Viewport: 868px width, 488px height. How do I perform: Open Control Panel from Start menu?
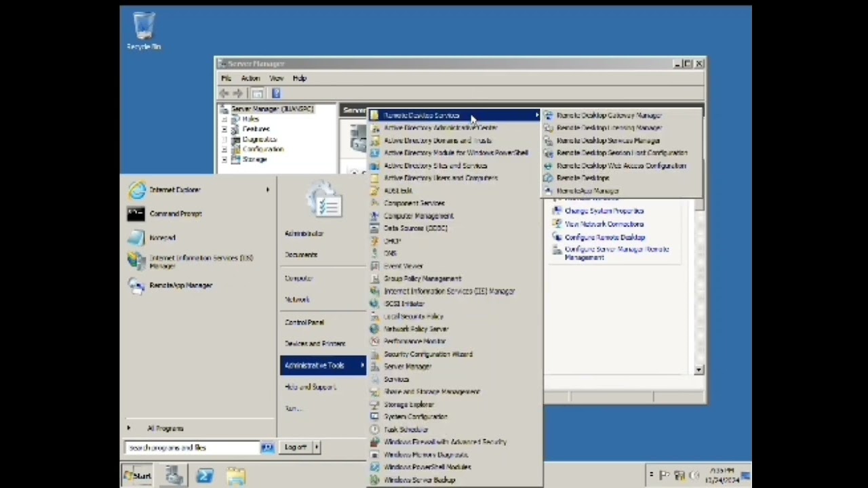point(304,323)
